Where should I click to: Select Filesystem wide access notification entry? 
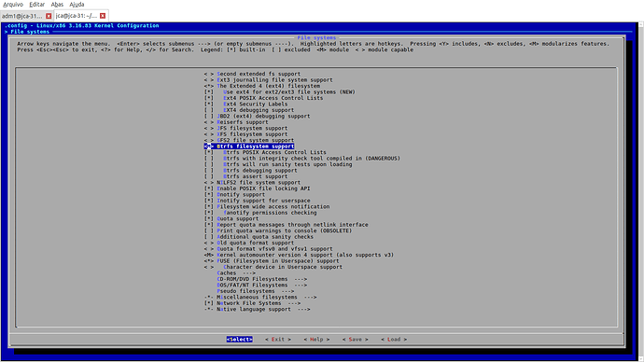point(267,206)
